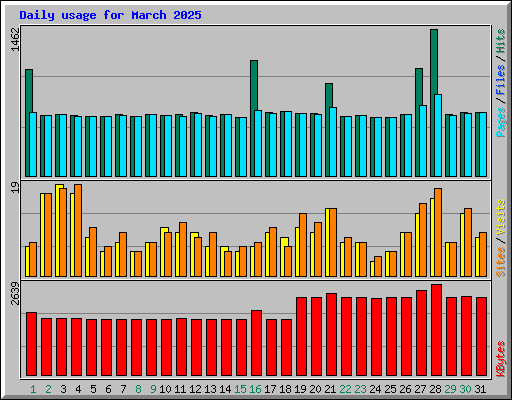The width and height of the screenshot is (512, 400).
Task: Click the red KBytes bar for day 31
Action: pyautogui.click(x=481, y=337)
